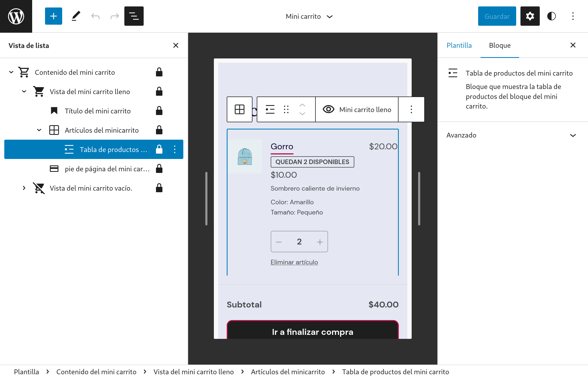
Task: Toggle the Mini carrito lleno view switcher
Action: [x=357, y=109]
